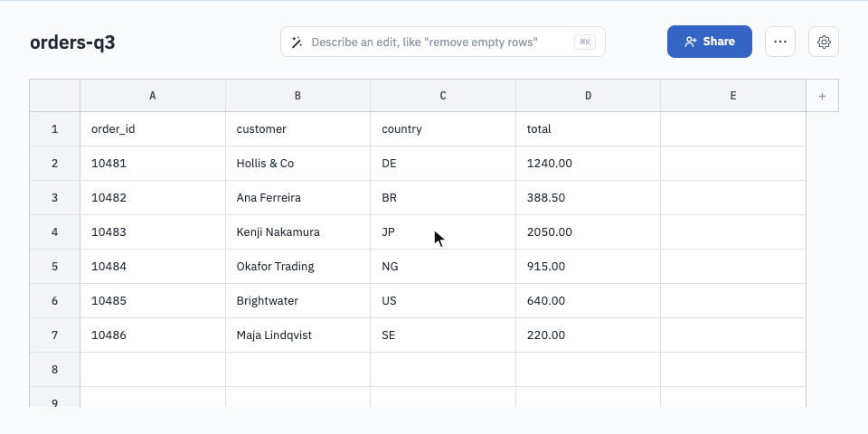868x434 pixels.
Task: Select column B header
Action: (x=297, y=96)
